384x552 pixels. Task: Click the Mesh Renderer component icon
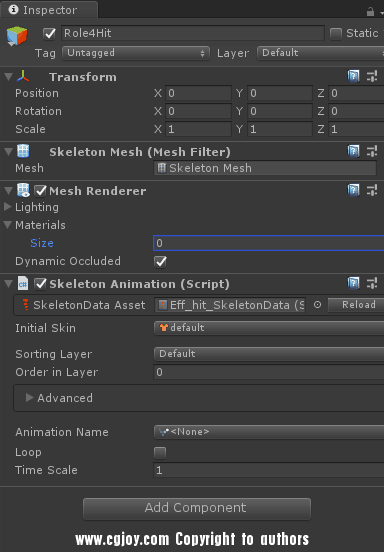click(23, 190)
